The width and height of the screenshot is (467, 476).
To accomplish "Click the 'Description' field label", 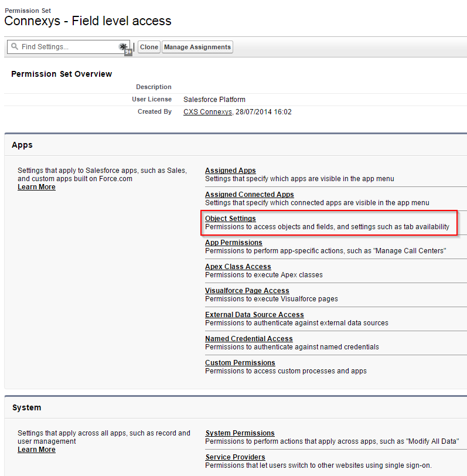I will coord(154,87).
